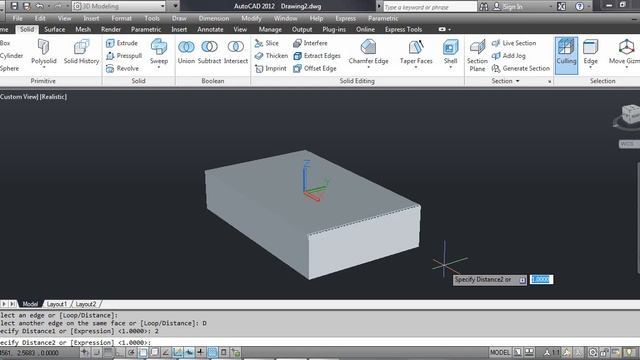Choose the Extrude command
This screenshot has height=360, width=640.
click(122, 43)
